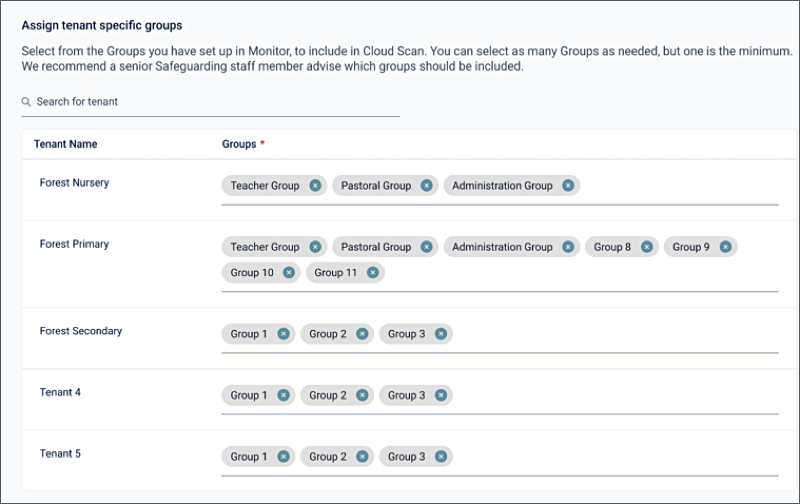Remove Group 3 from Forest Secondary
The width and height of the screenshot is (800, 504).
441,334
